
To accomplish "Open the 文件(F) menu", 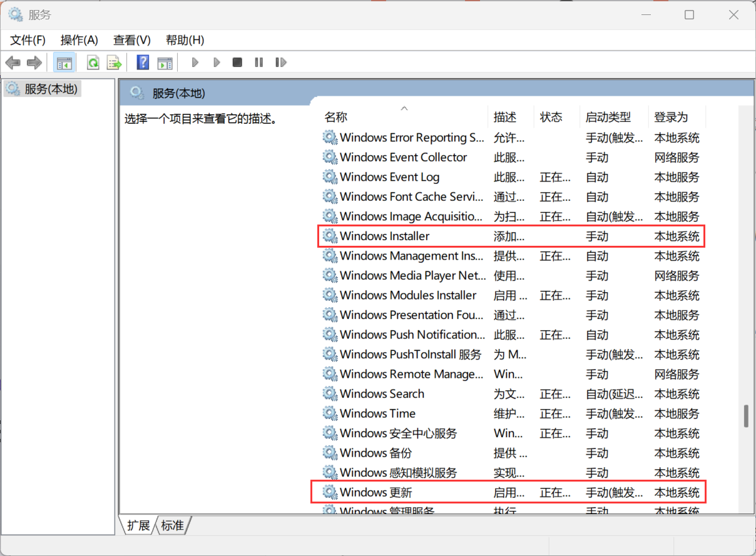I will point(28,40).
